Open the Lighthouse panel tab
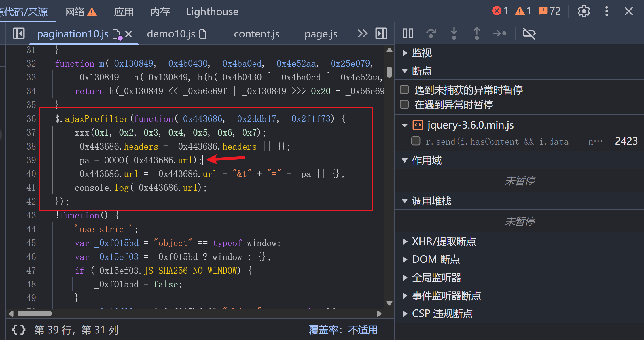Screen dimensions: 644x340 pyautogui.click(x=212, y=12)
